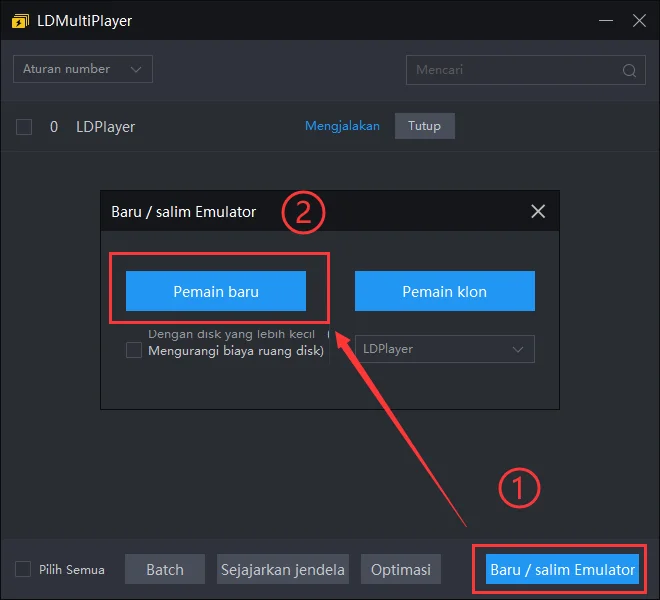
Task: Click the Pemain klon button
Action: tap(444, 291)
